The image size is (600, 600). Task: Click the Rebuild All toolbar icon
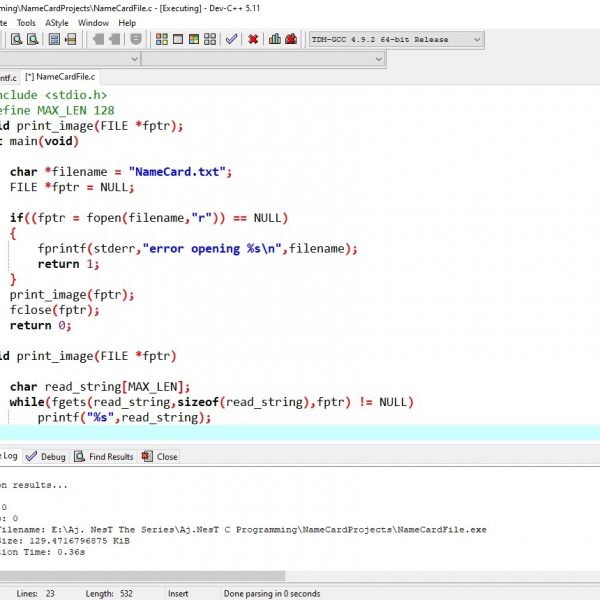tap(209, 40)
